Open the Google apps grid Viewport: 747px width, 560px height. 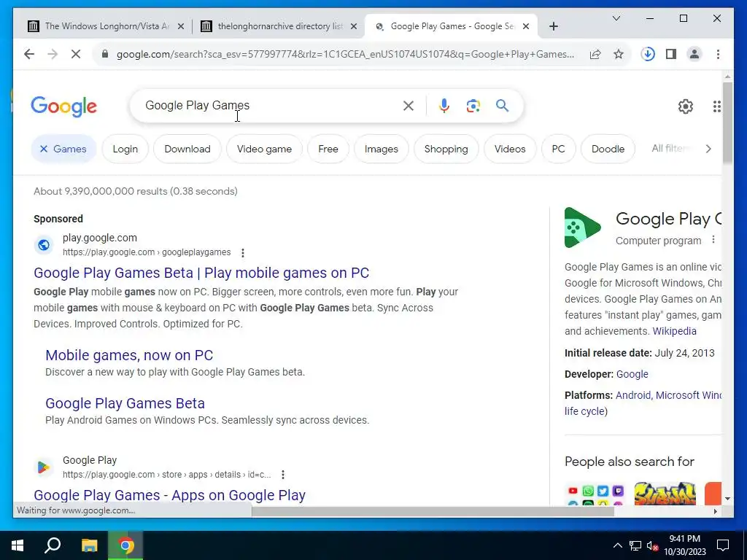click(716, 106)
